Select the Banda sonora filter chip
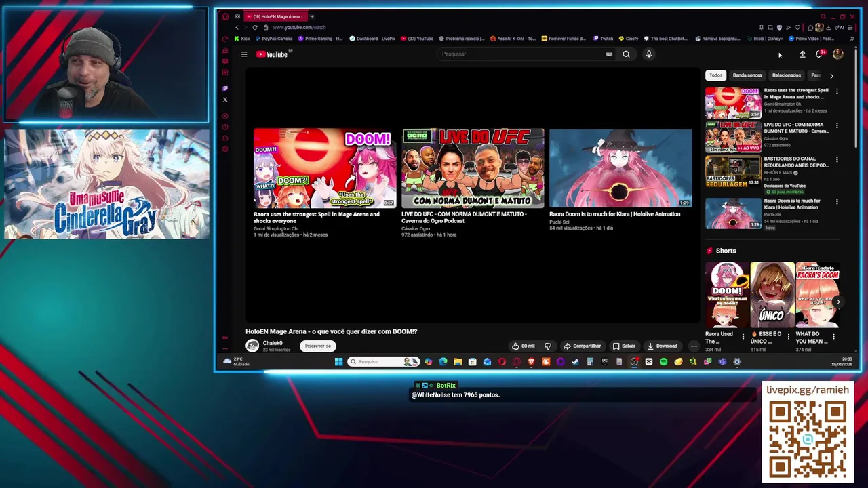The width and height of the screenshot is (868, 488). [x=747, y=75]
